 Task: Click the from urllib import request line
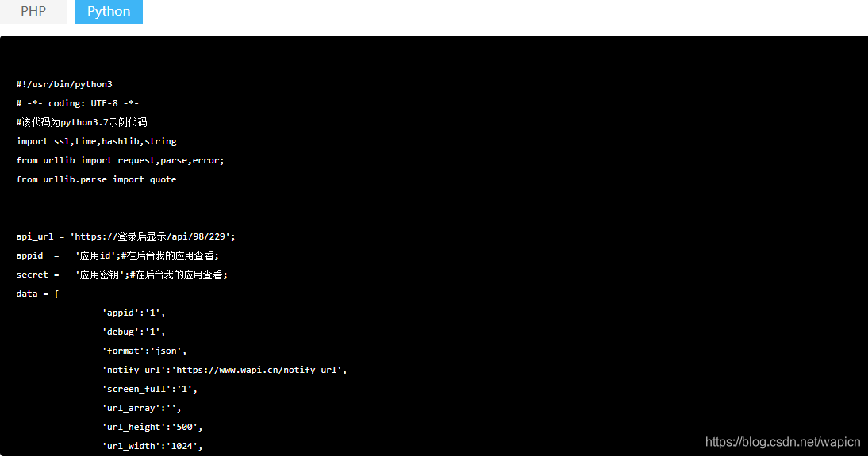coord(120,160)
